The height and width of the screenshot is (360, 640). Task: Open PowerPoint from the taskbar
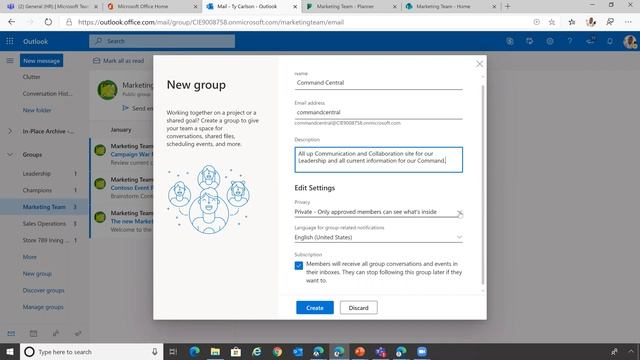(360, 352)
